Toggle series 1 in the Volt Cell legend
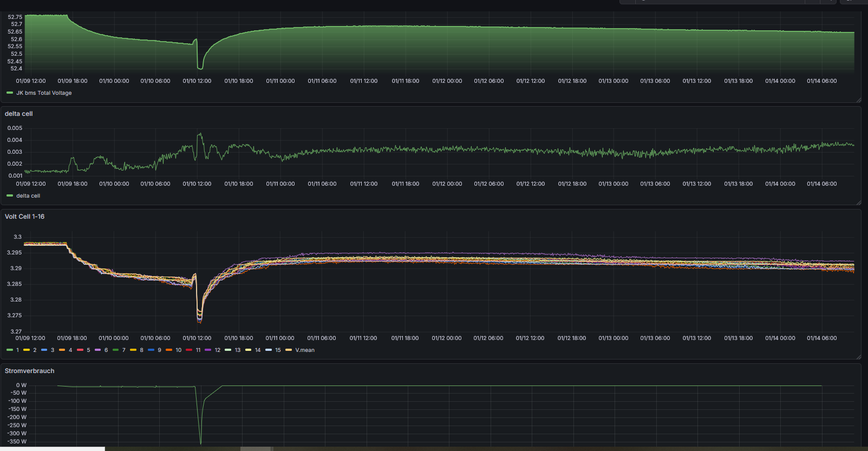The image size is (868, 451). (17, 350)
